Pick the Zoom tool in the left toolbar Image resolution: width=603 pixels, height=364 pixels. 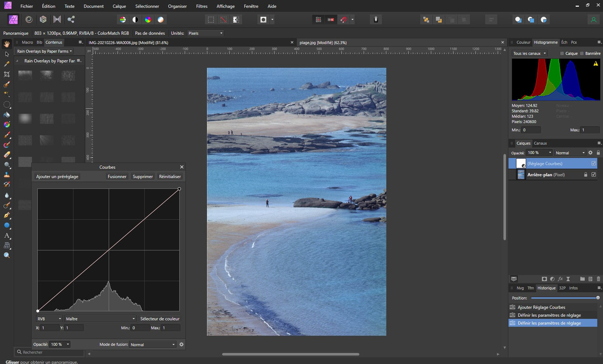tap(7, 255)
